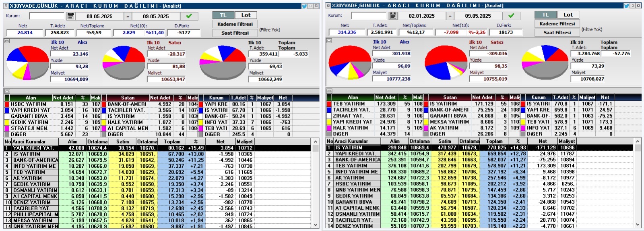Click the yellow swatch beside GEDIK YATIRIM in the Alan list

coord(7,122)
